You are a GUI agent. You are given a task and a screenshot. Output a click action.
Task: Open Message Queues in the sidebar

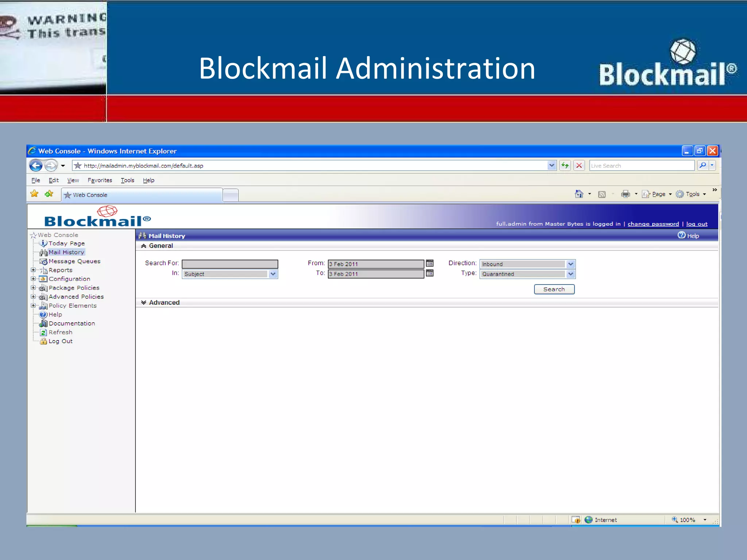74,261
